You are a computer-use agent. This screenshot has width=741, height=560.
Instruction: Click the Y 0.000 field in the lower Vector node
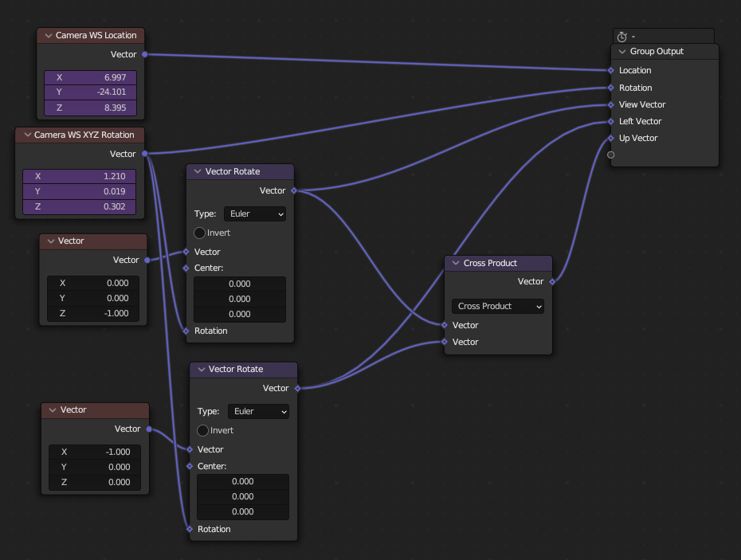[x=95, y=467]
